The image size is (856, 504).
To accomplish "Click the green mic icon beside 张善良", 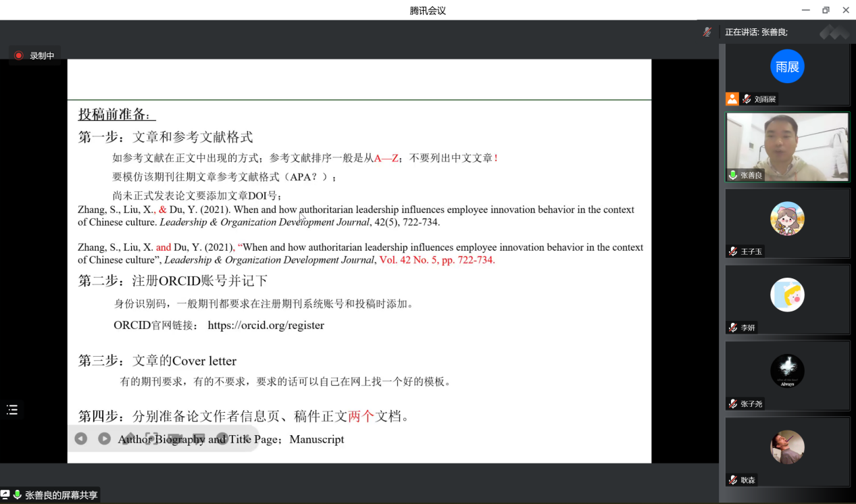I will click(x=732, y=175).
